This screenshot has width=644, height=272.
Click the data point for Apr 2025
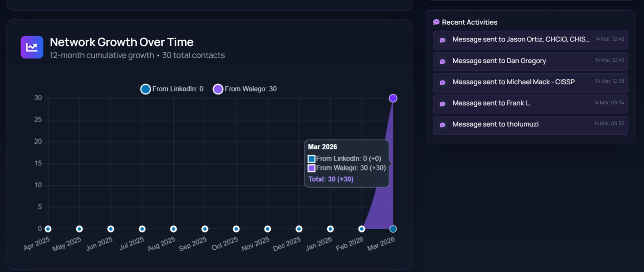coord(48,229)
